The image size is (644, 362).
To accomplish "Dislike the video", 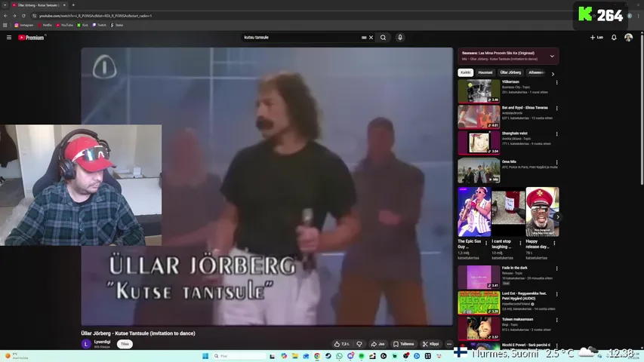I will click(x=359, y=344).
